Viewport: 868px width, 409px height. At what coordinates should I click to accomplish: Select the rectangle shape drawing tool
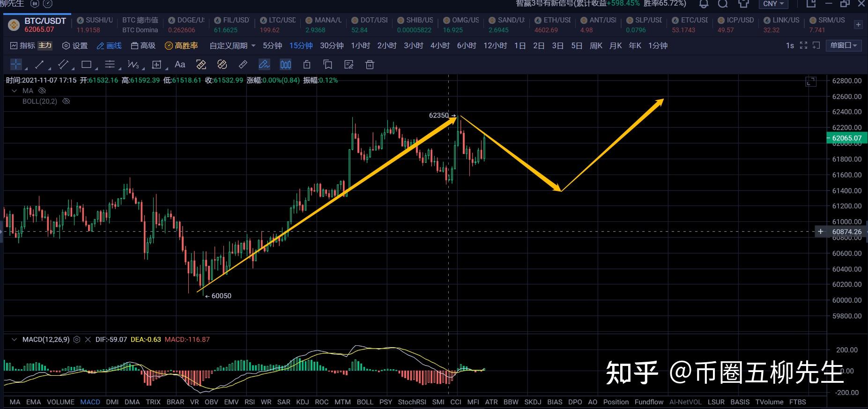point(86,65)
